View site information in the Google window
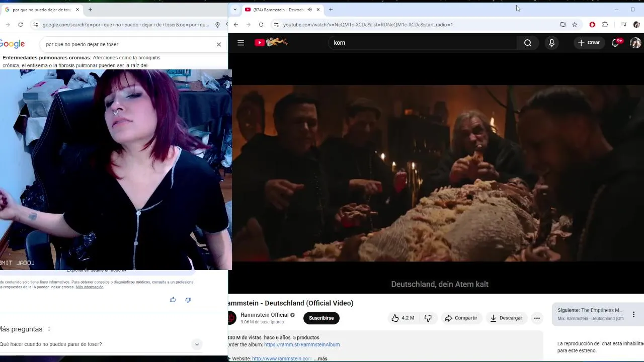The image size is (644, 362). click(x=35, y=25)
